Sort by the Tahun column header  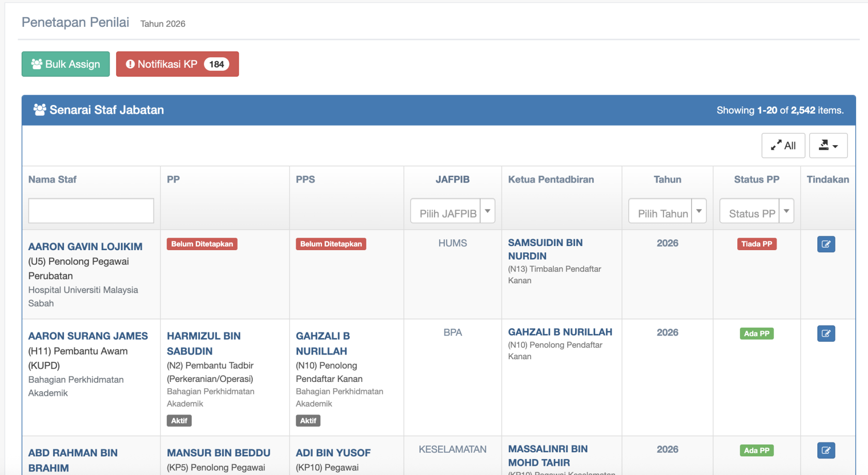tap(667, 179)
